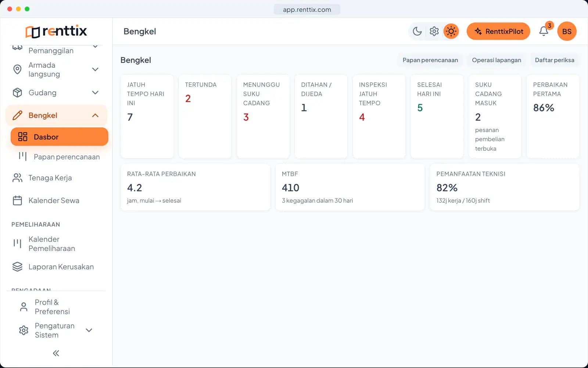Viewport: 588px width, 368px height.
Task: Collapse the sidebar with double arrow
Action: (x=56, y=353)
